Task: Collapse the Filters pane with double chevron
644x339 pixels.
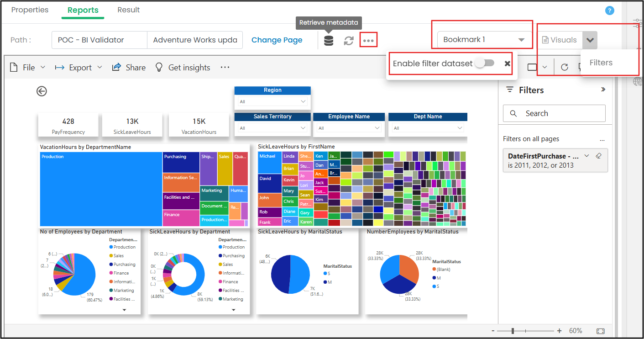Action: coord(603,90)
